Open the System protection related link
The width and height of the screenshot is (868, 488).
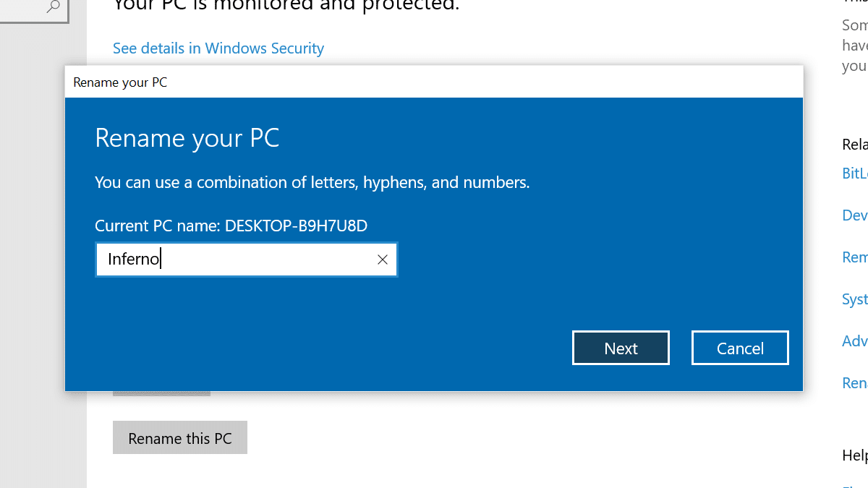854,299
